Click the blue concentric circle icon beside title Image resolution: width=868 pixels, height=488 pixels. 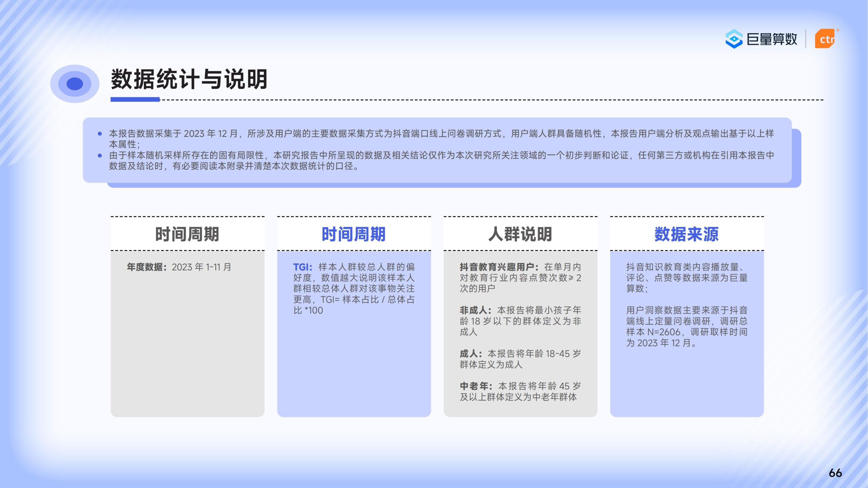tap(75, 84)
